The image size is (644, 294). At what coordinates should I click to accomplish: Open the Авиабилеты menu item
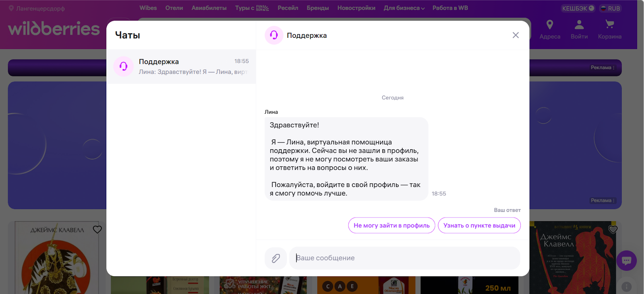click(209, 8)
